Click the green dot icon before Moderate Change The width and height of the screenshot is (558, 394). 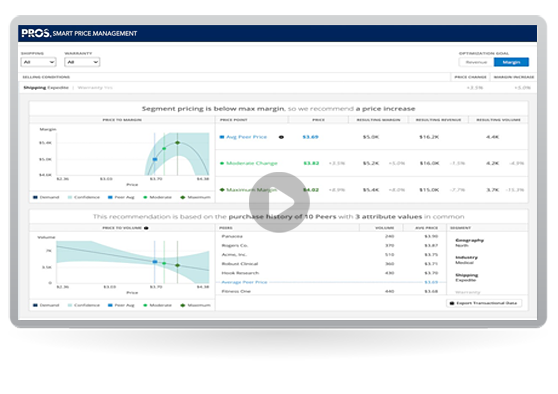(222, 163)
